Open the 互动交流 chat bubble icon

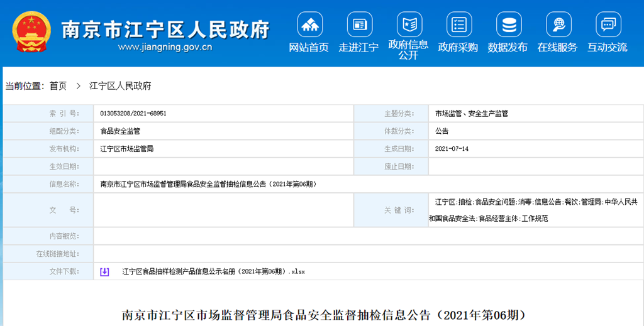coord(608,24)
